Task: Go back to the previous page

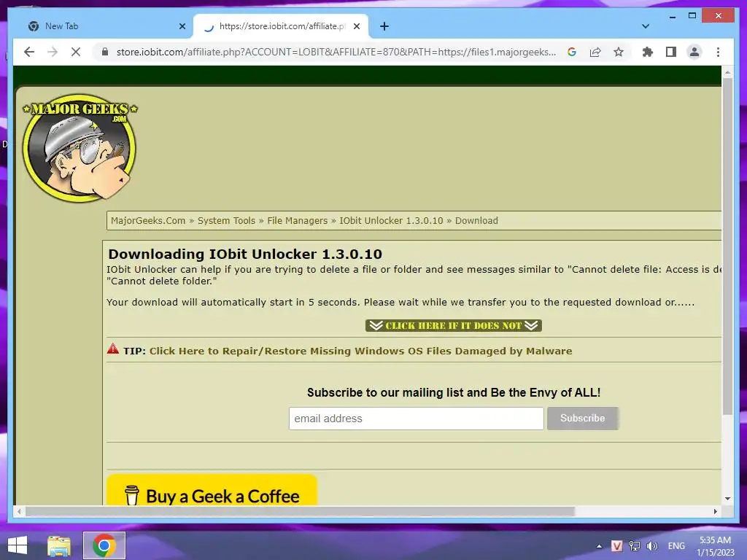Action: [x=29, y=52]
